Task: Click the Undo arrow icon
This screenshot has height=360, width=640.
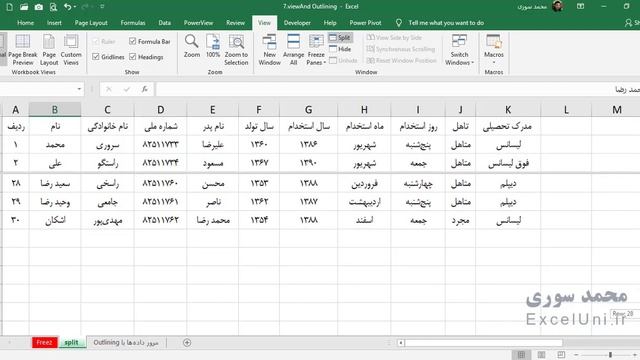Action: point(68,7)
